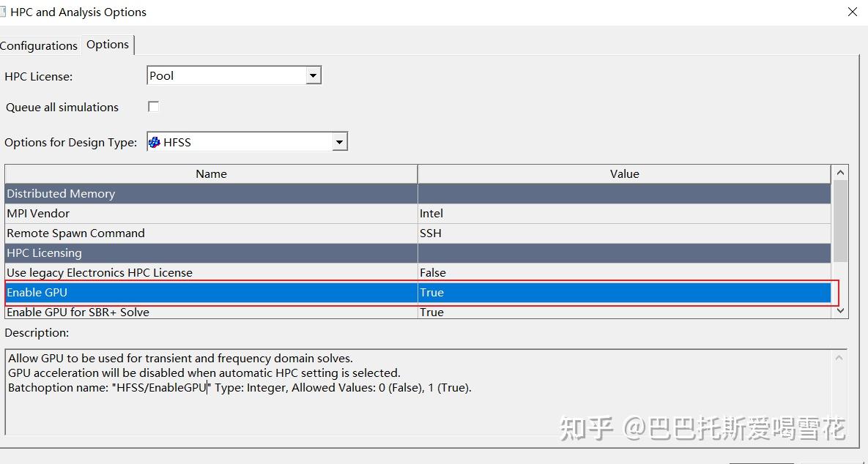Click the 'HPC License:' label
Image resolution: width=868 pixels, height=464 pixels.
point(39,77)
